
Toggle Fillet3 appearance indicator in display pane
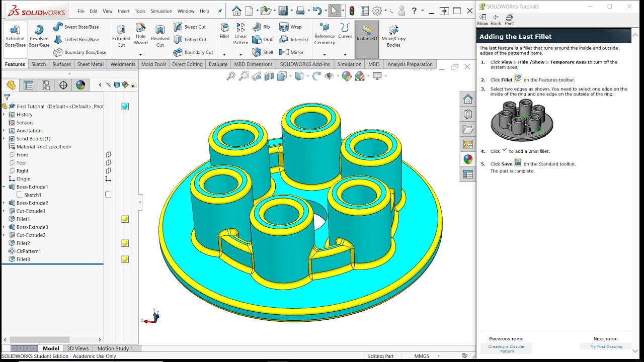pyautogui.click(x=125, y=259)
